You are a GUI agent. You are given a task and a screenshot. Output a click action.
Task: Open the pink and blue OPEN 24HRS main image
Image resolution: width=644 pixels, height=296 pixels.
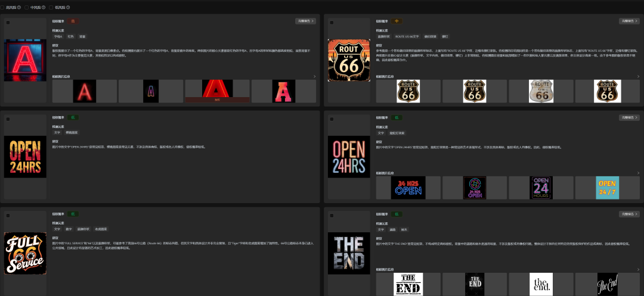(349, 157)
